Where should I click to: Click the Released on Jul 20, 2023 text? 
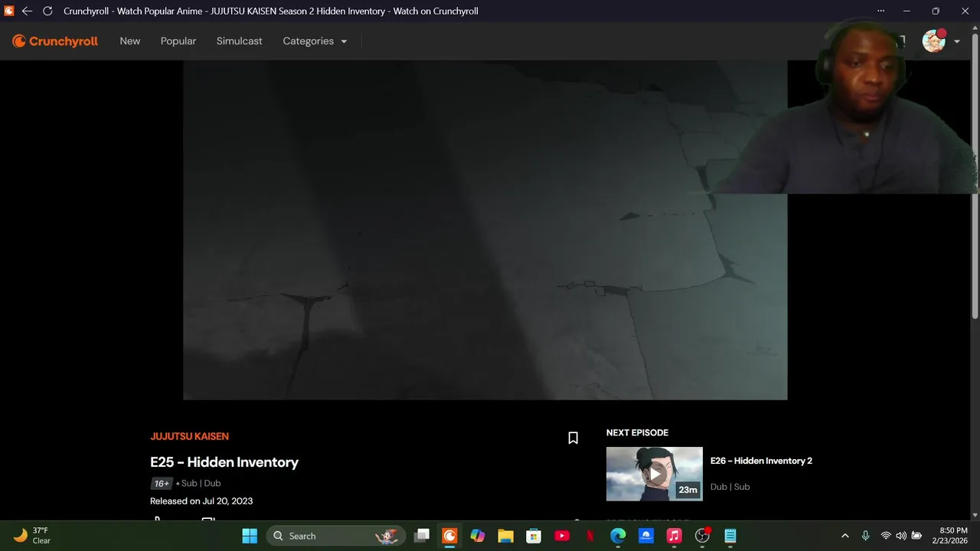coord(201,501)
